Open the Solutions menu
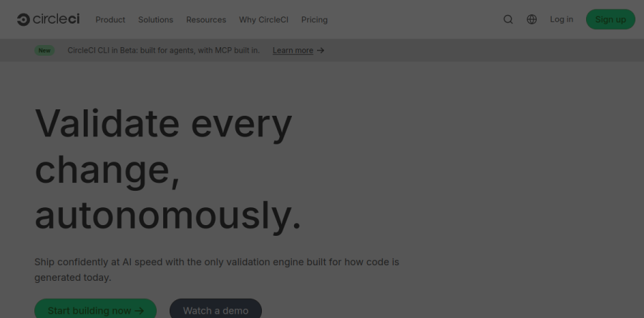 (156, 20)
